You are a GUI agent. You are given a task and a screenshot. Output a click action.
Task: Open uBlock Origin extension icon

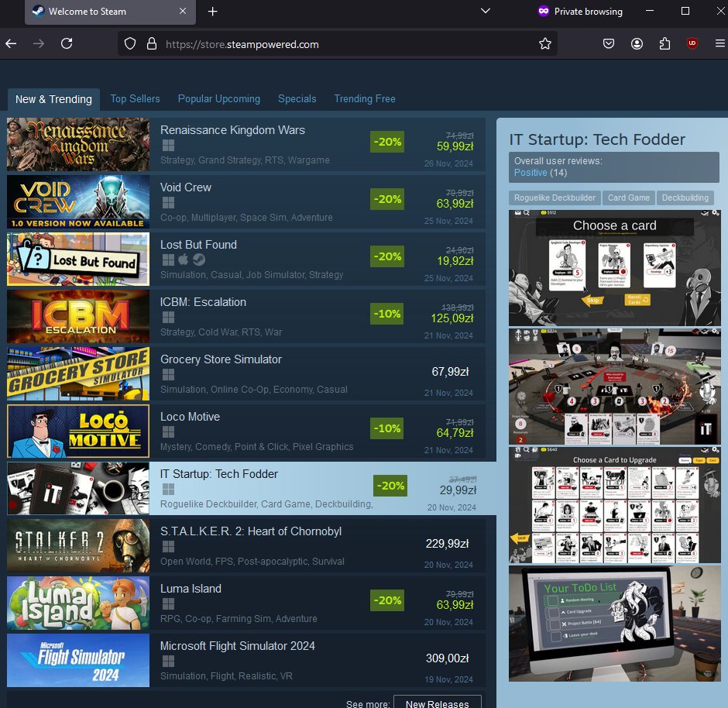692,43
